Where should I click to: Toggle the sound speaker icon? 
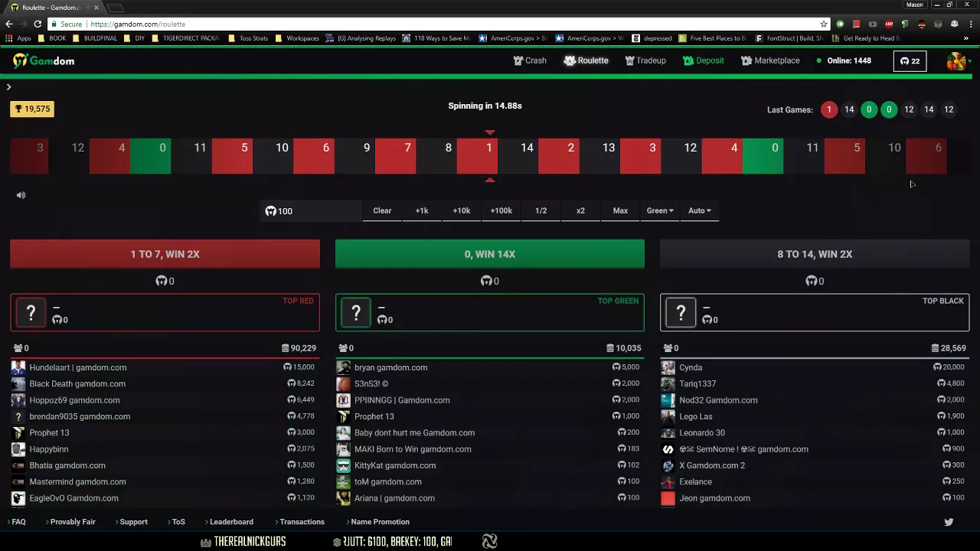pos(21,195)
